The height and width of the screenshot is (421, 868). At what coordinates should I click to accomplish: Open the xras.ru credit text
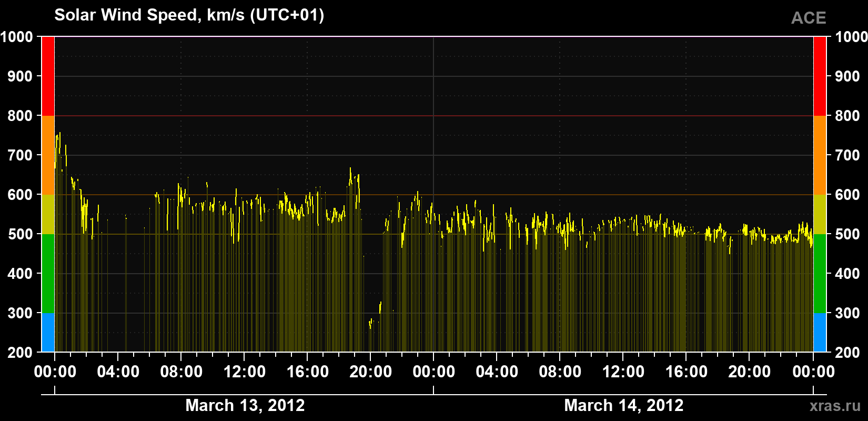835,406
